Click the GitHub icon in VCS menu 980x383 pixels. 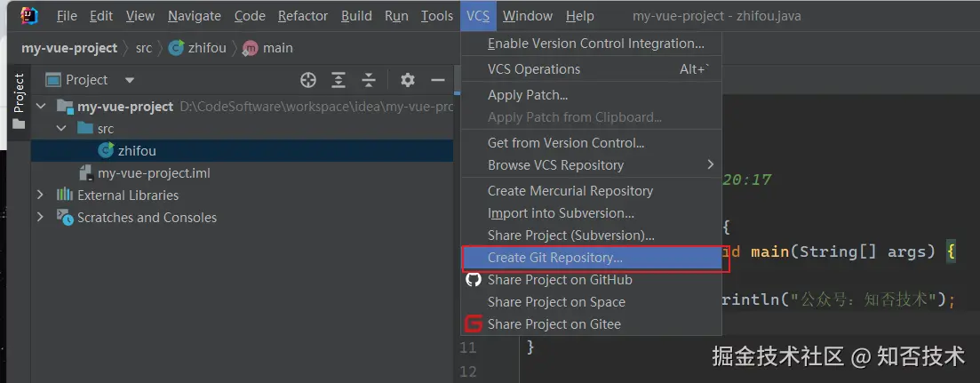tap(474, 280)
